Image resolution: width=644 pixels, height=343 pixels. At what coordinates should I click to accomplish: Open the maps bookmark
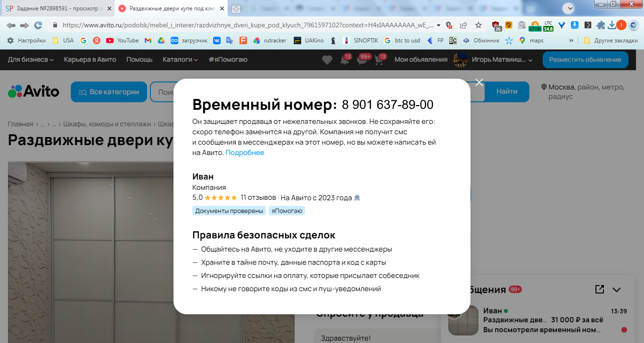click(x=531, y=41)
